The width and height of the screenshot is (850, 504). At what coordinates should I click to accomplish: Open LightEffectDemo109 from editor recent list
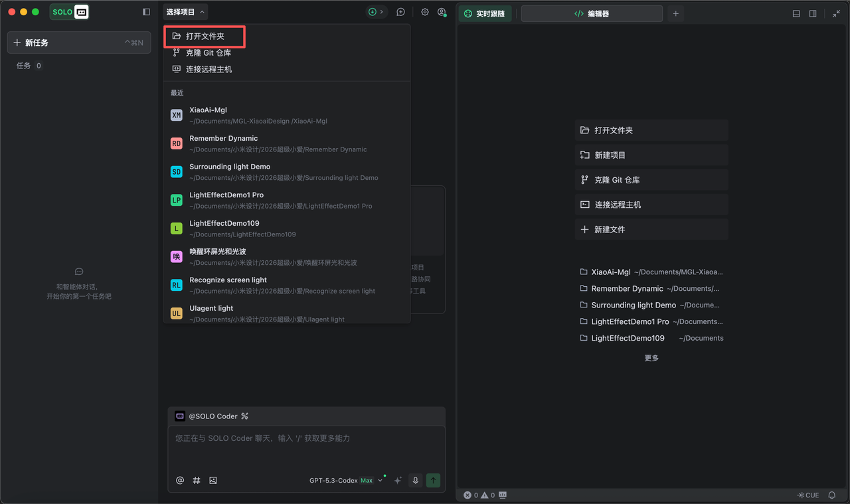(x=651, y=338)
